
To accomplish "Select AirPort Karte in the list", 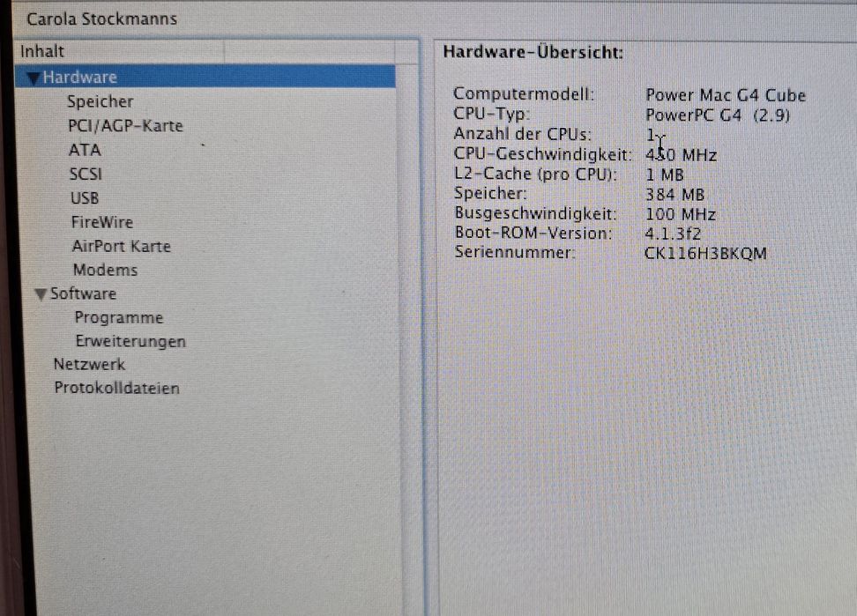I will pos(122,246).
